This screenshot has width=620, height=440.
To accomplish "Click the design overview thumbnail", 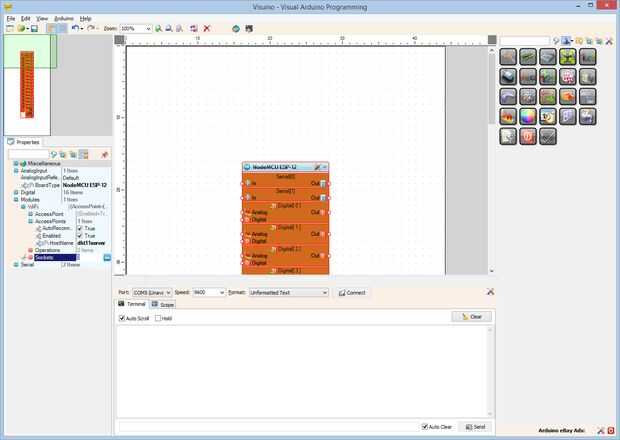I will coord(27,85).
